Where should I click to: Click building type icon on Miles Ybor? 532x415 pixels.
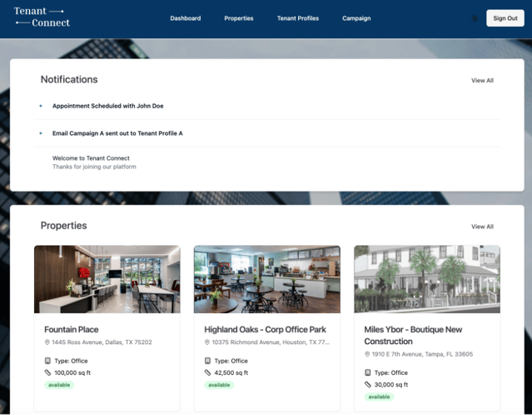tap(367, 372)
